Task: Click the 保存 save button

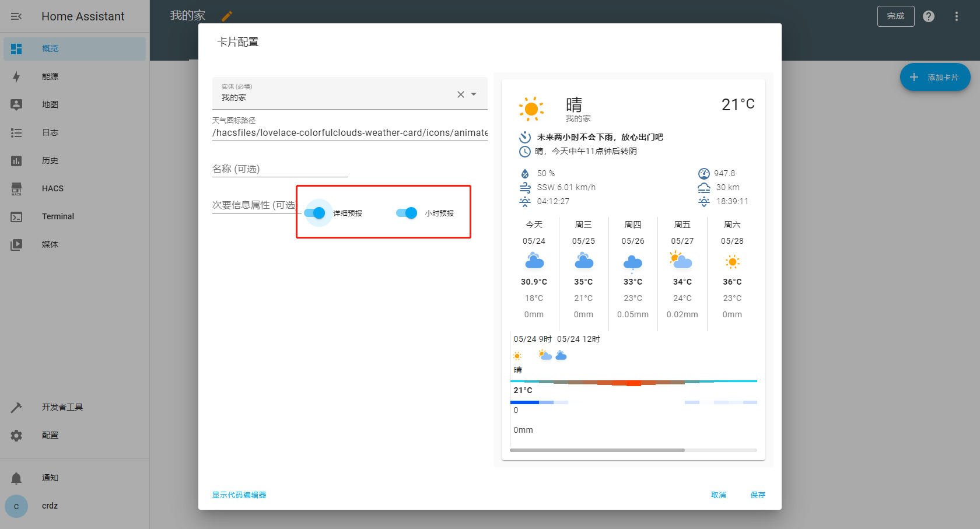Action: tap(757, 495)
